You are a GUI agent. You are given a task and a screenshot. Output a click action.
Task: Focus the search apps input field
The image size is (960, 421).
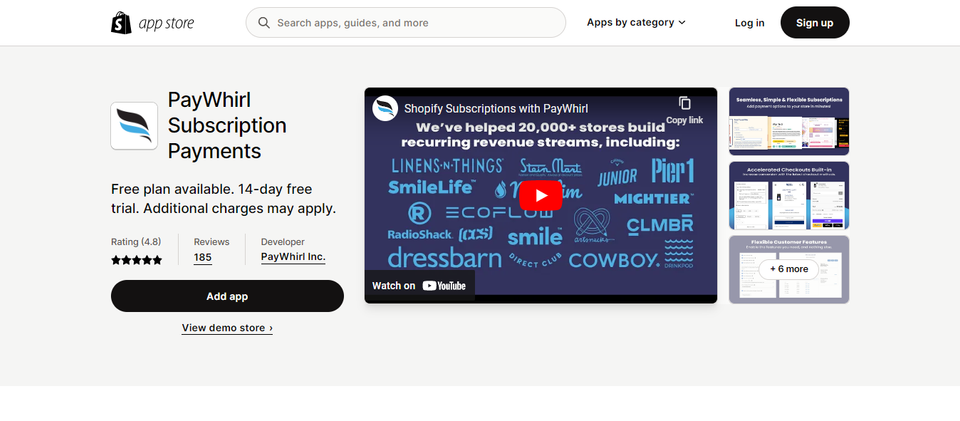click(x=405, y=23)
